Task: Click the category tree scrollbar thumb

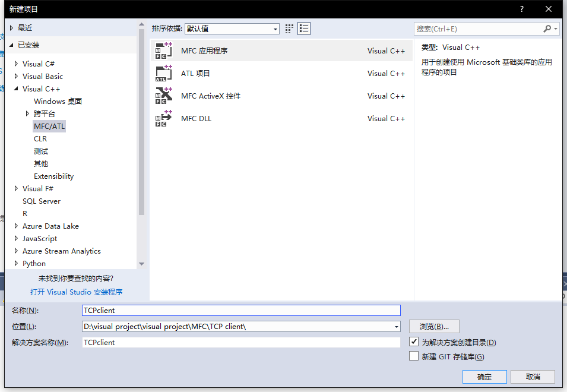Action: click(141, 122)
